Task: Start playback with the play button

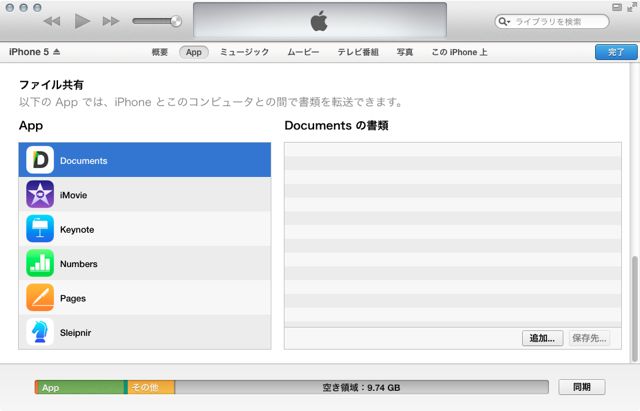Action: [x=82, y=21]
